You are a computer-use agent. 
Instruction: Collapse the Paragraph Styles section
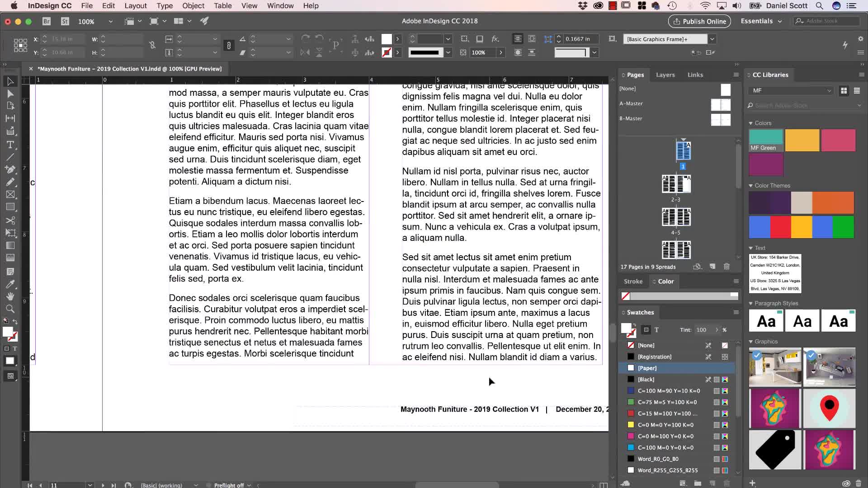click(x=750, y=304)
